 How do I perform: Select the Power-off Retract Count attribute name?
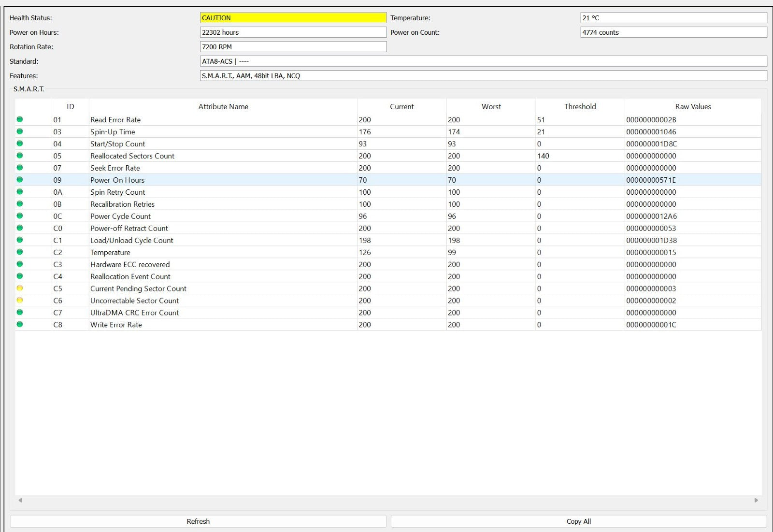[129, 229]
